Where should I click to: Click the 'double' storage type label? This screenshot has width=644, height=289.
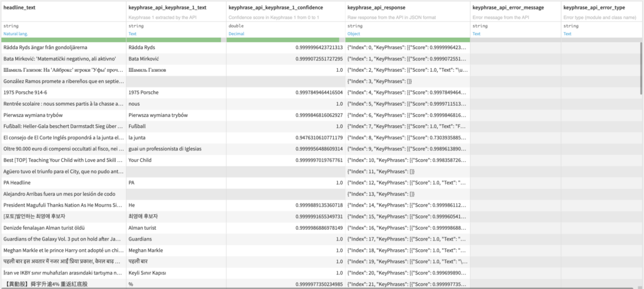click(235, 26)
